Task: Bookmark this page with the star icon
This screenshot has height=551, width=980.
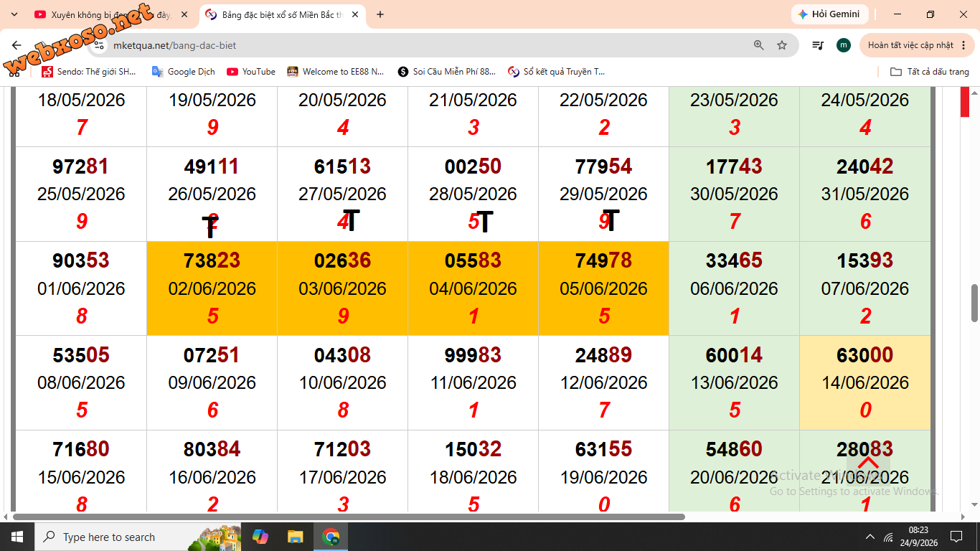Action: pyautogui.click(x=782, y=45)
